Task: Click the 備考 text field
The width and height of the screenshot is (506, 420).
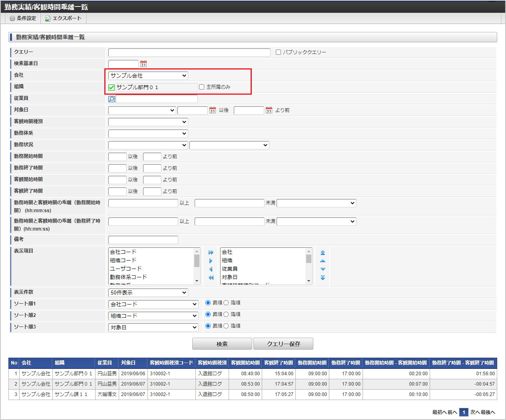Action: [143, 240]
